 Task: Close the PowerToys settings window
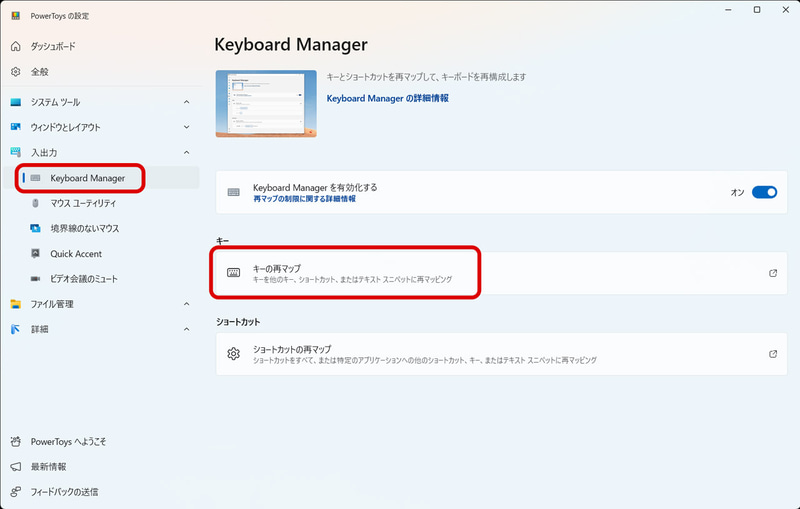tap(786, 10)
